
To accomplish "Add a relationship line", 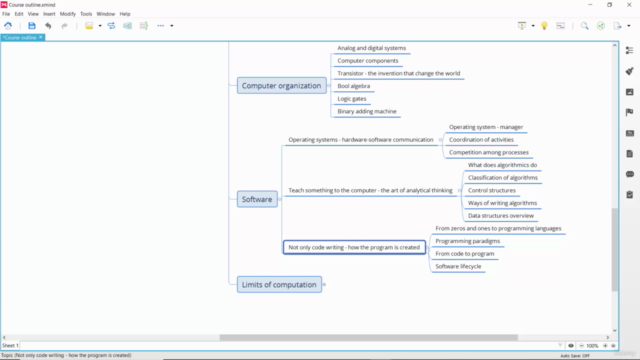I will click(111, 26).
